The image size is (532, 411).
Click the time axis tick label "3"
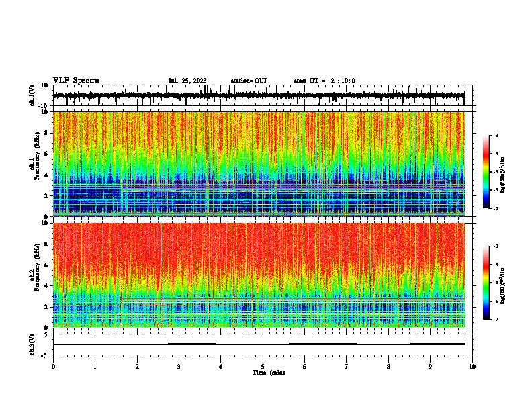coord(179,367)
